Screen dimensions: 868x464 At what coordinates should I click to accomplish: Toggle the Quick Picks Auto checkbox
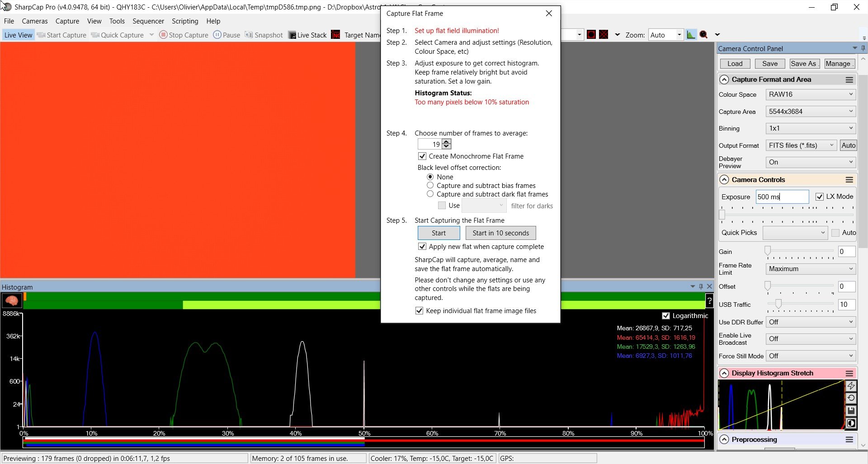[835, 233]
